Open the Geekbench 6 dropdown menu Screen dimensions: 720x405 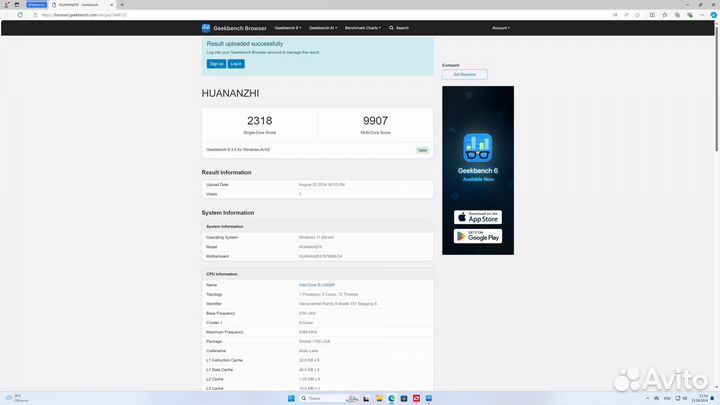(x=288, y=28)
